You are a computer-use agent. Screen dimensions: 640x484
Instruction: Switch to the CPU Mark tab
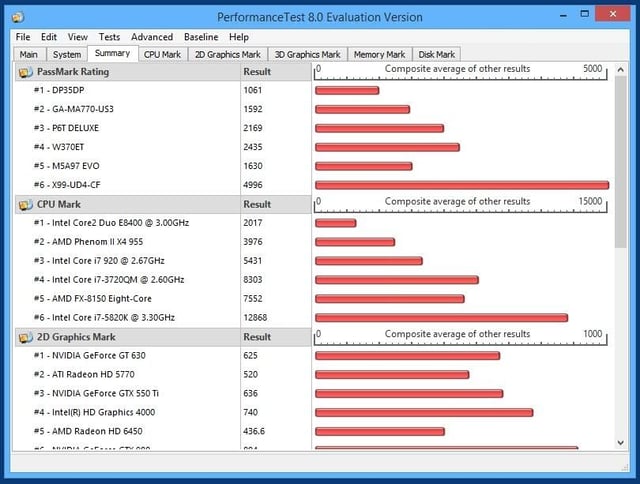162,55
